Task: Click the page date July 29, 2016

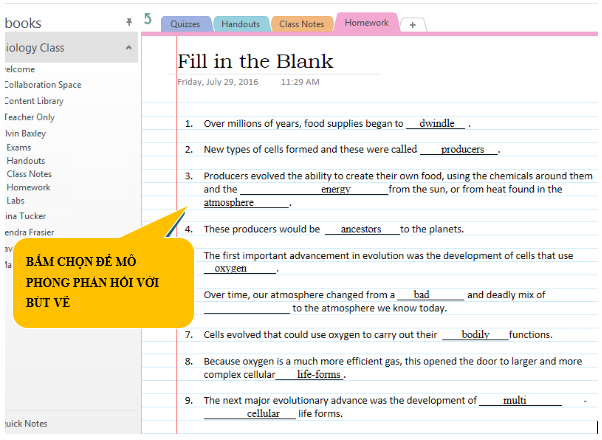Action: point(222,81)
